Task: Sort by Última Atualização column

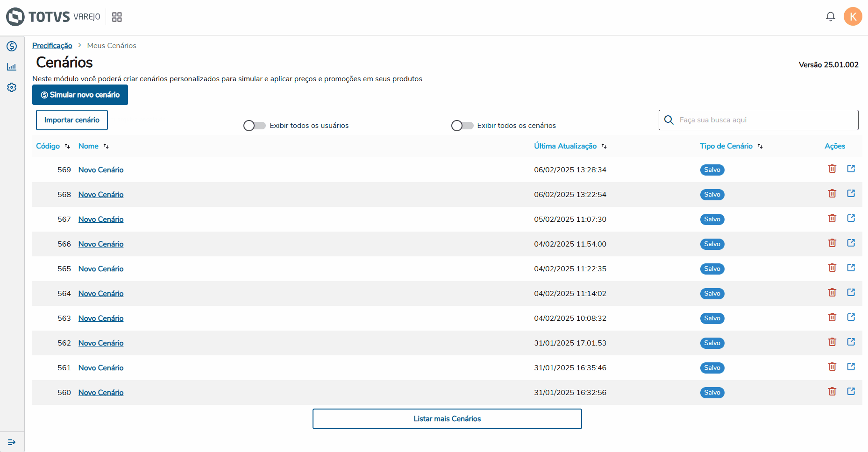Action: pyautogui.click(x=604, y=146)
